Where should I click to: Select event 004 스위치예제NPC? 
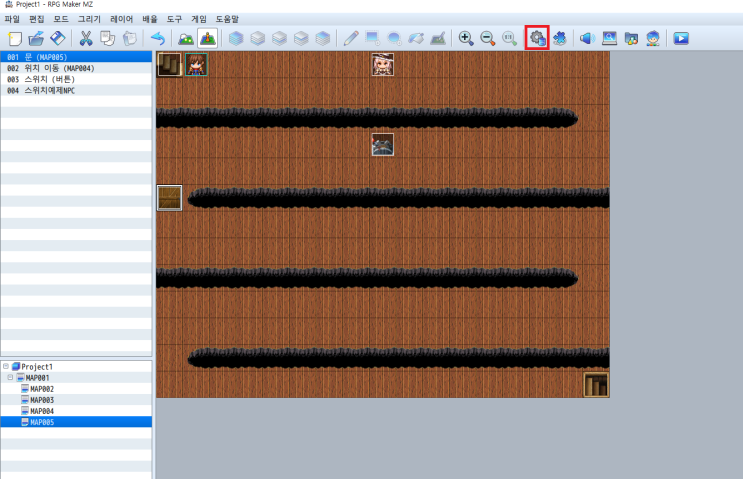pyautogui.click(x=76, y=90)
